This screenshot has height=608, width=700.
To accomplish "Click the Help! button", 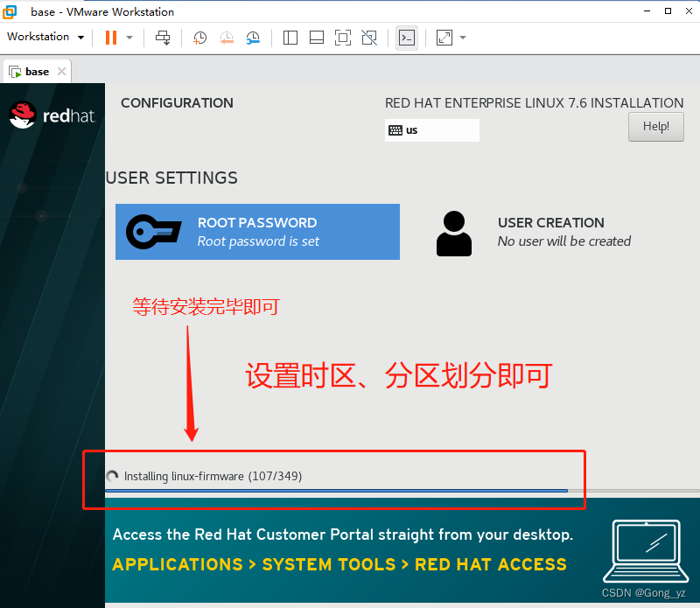I will click(655, 127).
